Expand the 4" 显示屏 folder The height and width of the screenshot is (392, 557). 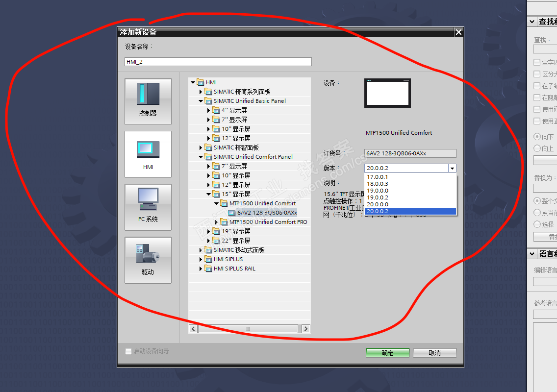[208, 110]
